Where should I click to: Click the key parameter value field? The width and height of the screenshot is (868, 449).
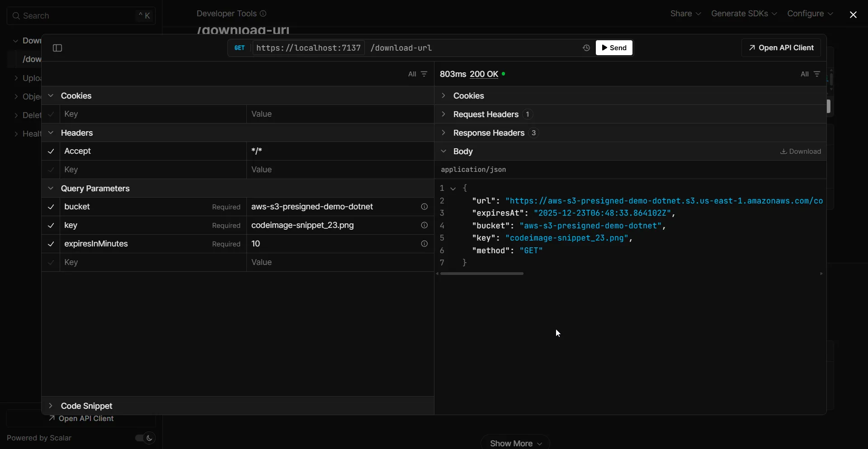pyautogui.click(x=332, y=226)
